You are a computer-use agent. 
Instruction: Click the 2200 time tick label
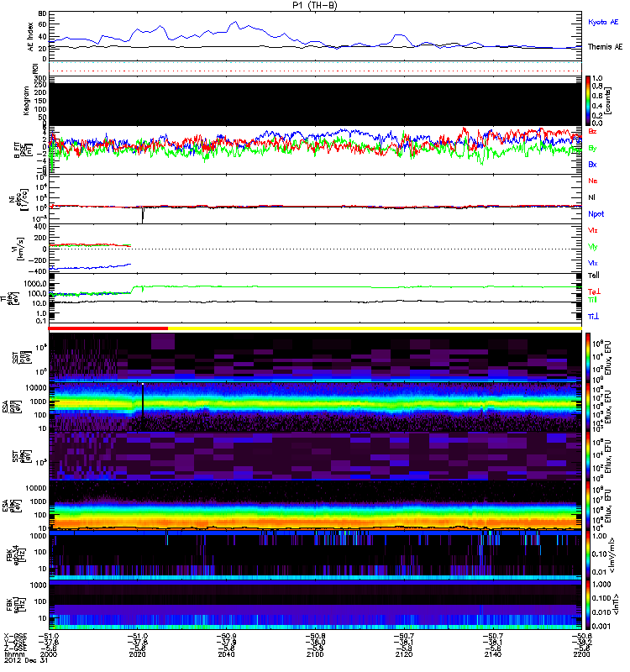pyautogui.click(x=581, y=655)
